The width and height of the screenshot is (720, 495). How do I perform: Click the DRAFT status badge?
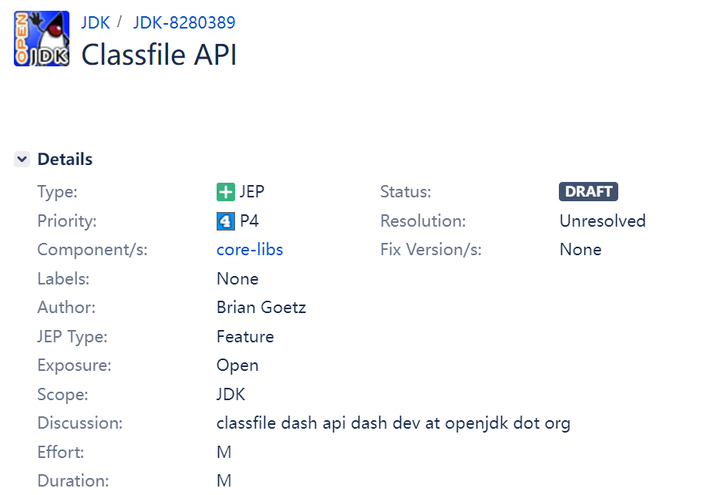588,192
